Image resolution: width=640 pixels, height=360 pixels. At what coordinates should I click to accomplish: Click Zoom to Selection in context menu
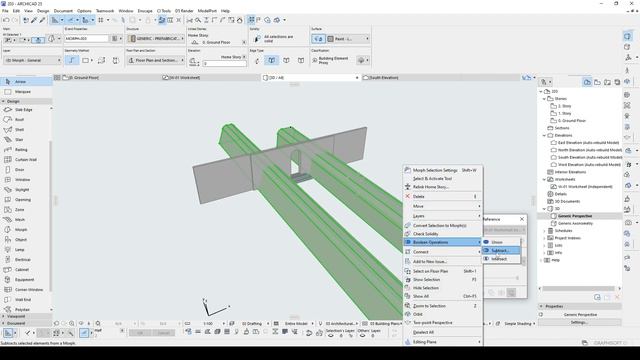point(443,306)
